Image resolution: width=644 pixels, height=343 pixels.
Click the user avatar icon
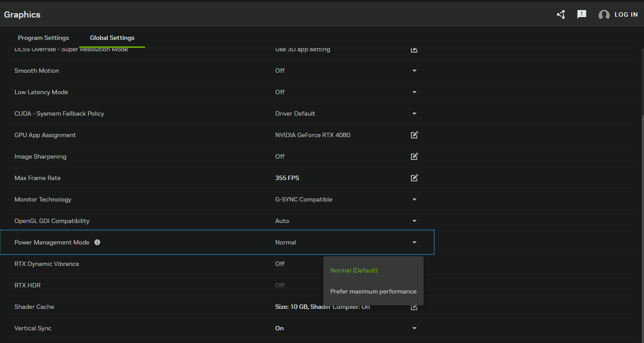click(604, 15)
